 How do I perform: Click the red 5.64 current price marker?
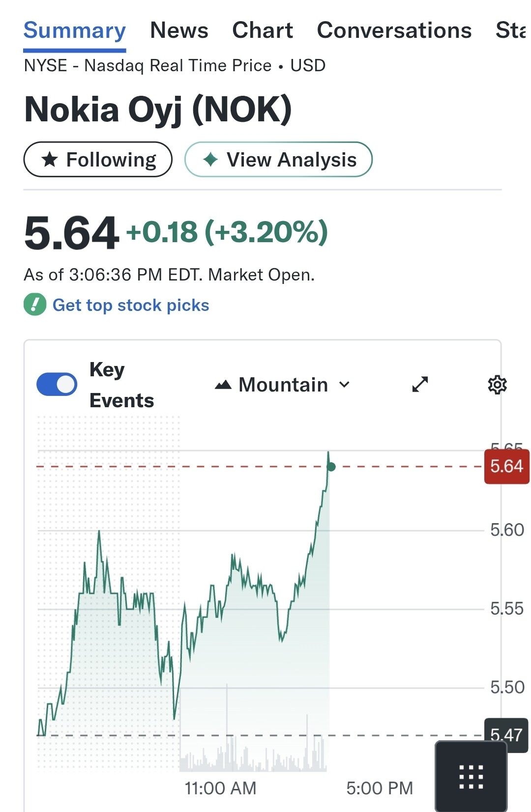(506, 466)
